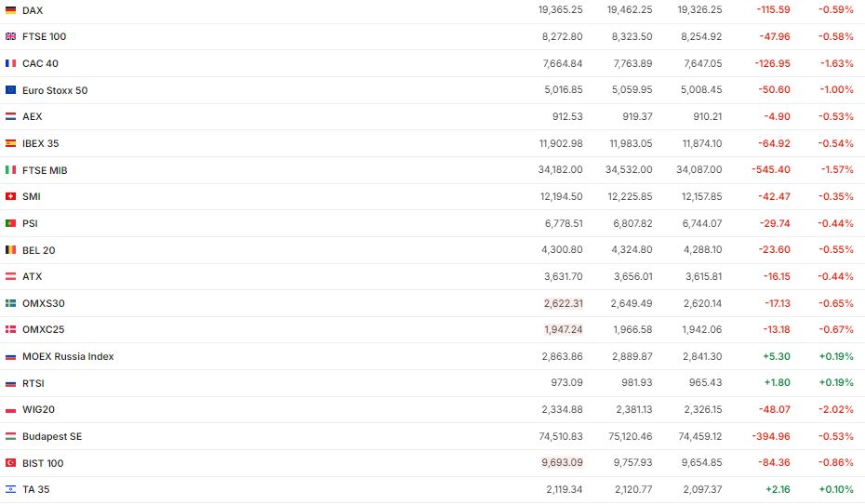Open the WIG20 index link

click(38, 410)
